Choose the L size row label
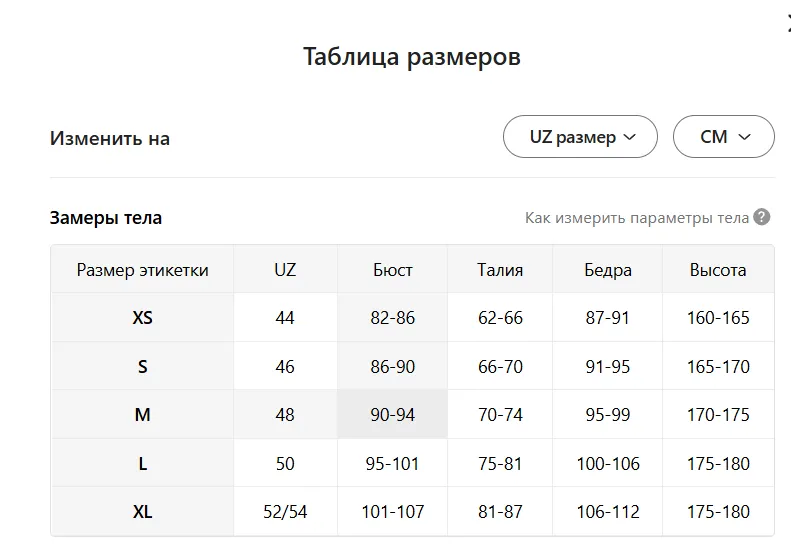Viewport: 791px width, 552px height. (x=143, y=463)
